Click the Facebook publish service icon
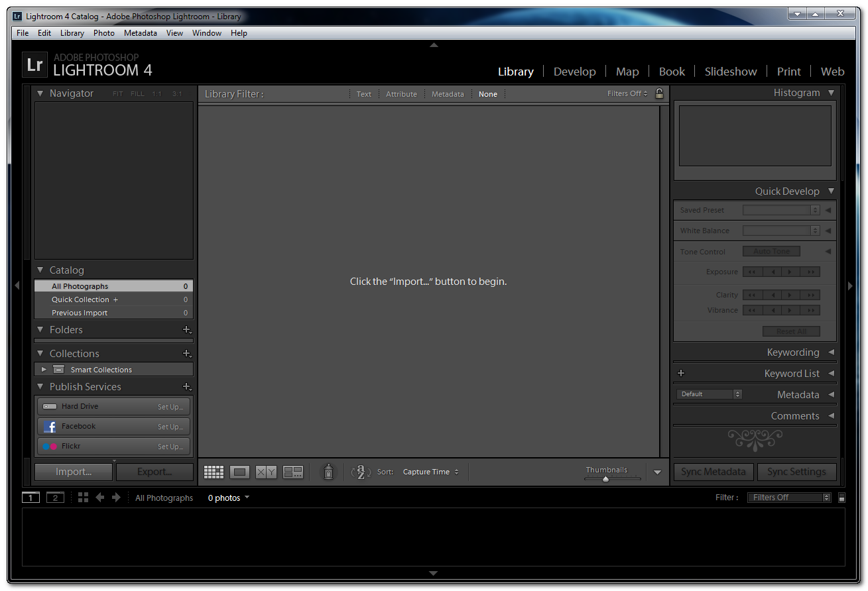This screenshot has height=591, width=868. coord(50,427)
